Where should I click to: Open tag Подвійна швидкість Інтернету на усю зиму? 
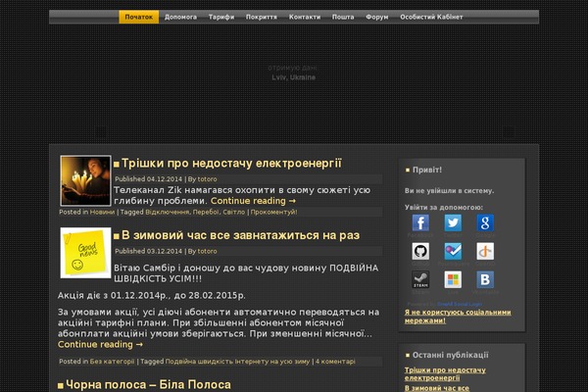point(237,362)
